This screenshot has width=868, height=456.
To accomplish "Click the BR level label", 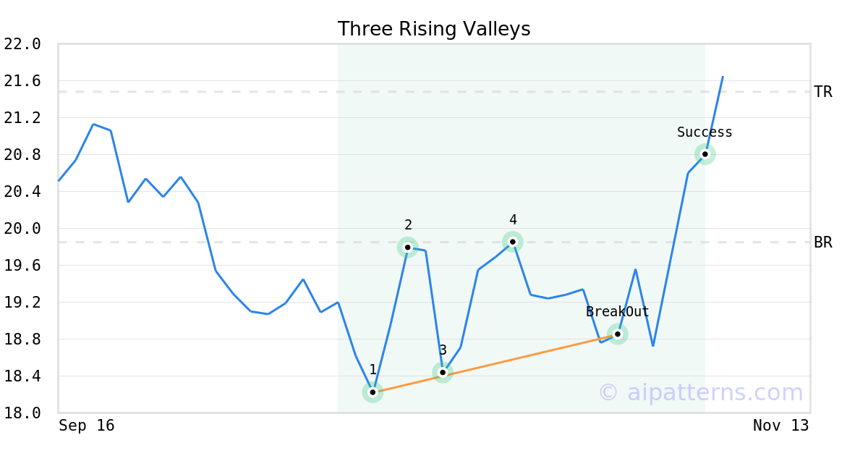I will point(823,242).
